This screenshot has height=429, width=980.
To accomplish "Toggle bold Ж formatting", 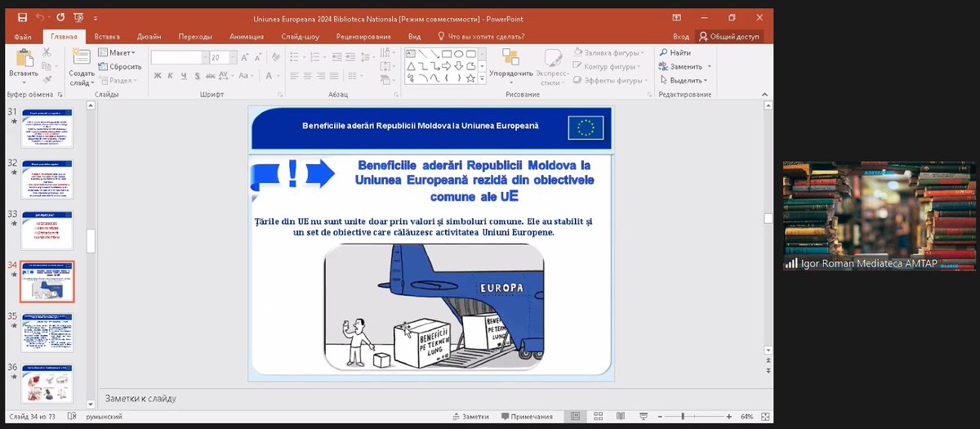I will (x=157, y=76).
